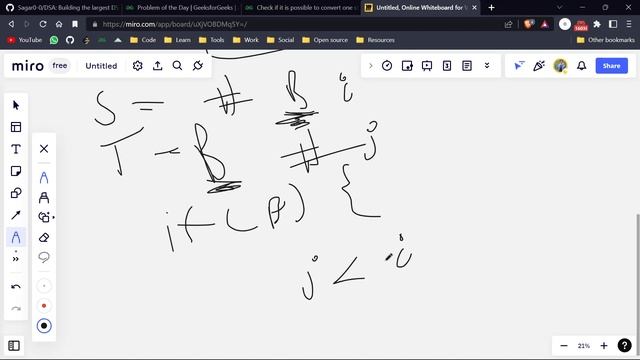The height and width of the screenshot is (360, 640).
Task: Select the Connection line arrow tool
Action: (x=16, y=215)
